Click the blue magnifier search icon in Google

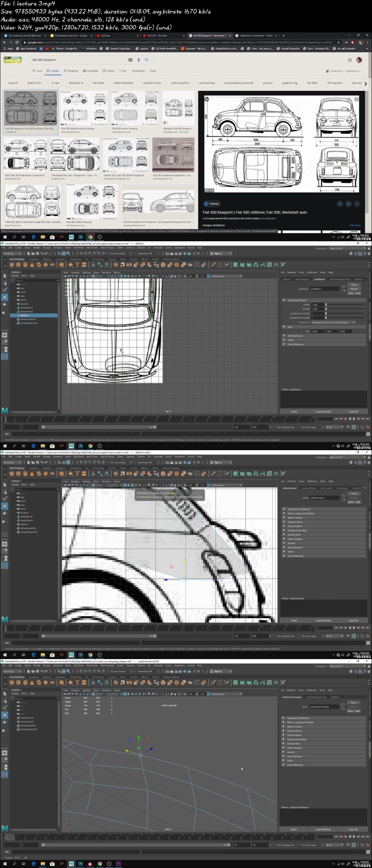(x=146, y=60)
